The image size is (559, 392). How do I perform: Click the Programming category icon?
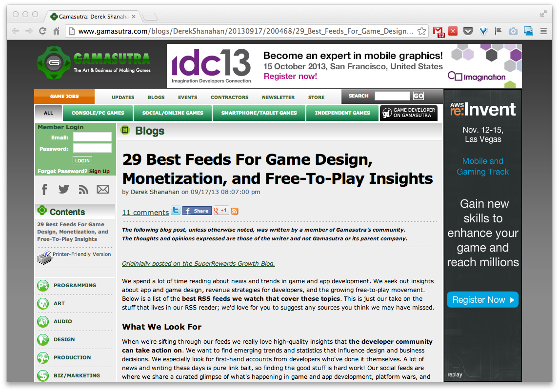[43, 285]
